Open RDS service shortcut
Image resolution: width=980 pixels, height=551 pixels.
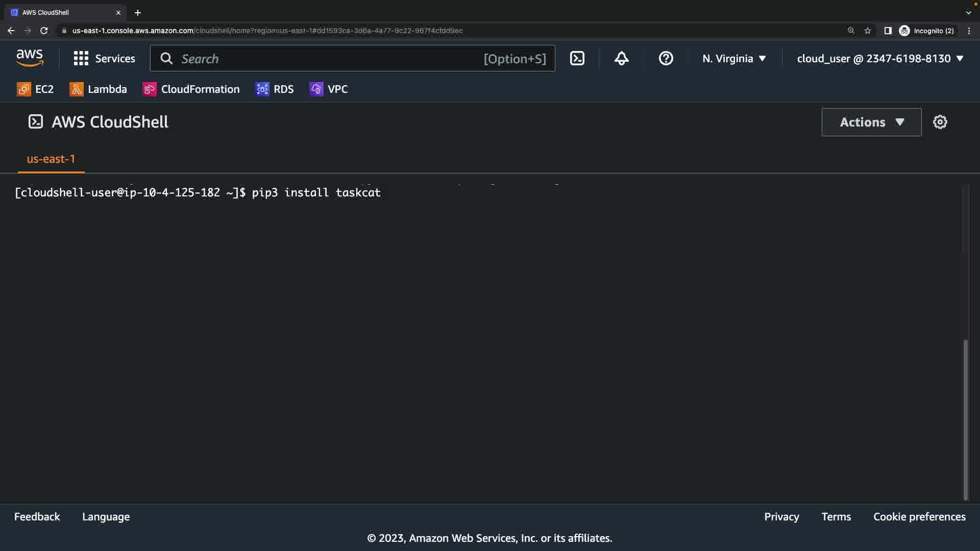(x=275, y=89)
